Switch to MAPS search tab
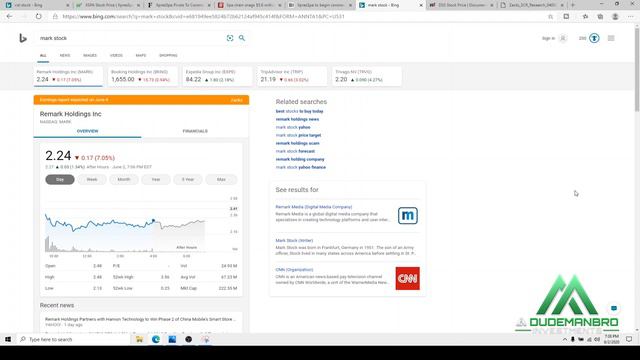Image resolution: width=640 pixels, height=360 pixels. 141,56
